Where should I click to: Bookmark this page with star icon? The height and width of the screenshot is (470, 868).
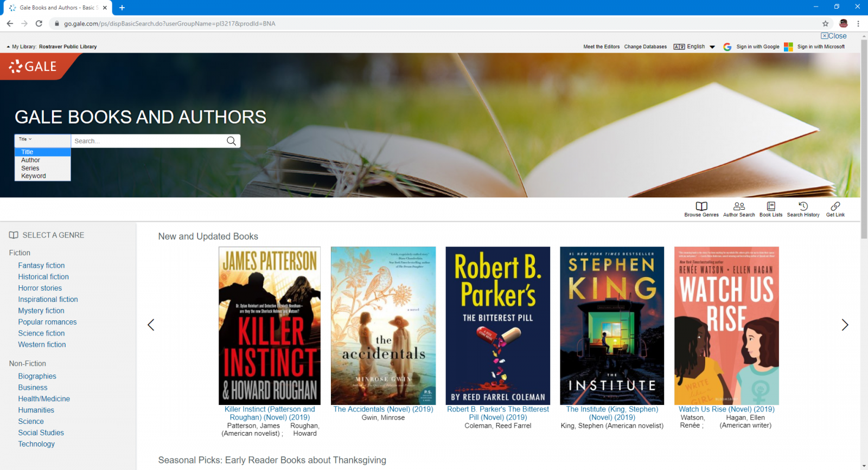[x=826, y=23]
